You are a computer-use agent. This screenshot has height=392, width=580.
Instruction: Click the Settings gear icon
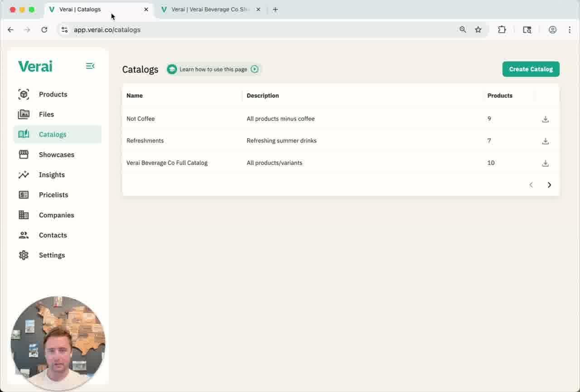point(24,255)
